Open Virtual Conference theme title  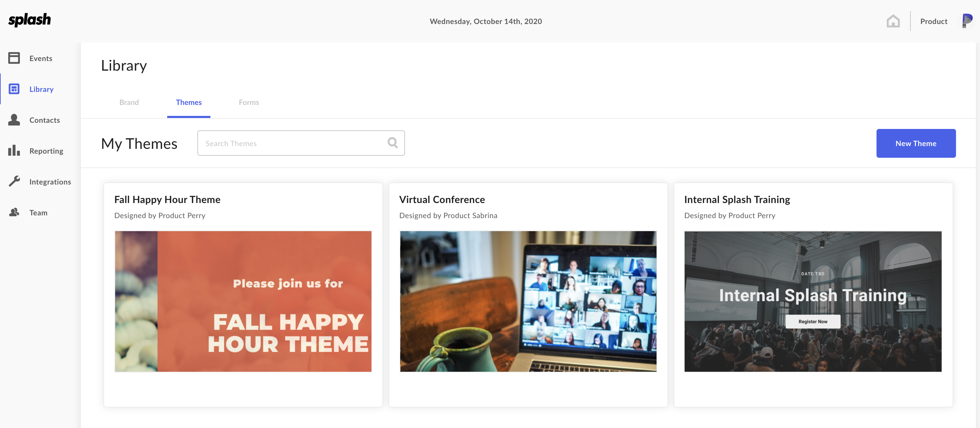click(x=442, y=200)
